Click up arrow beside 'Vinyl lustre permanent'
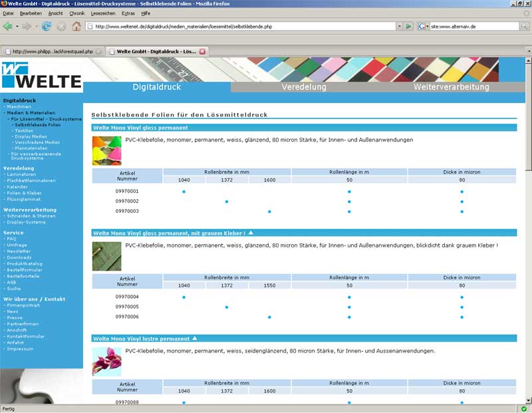Viewport: 532px width, 413px height. 195,338
